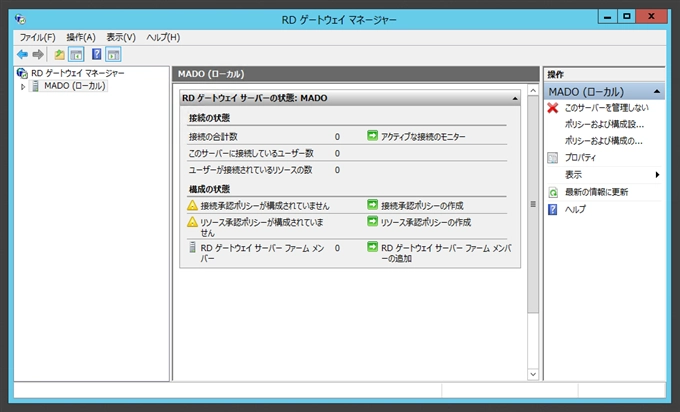Close the RD ゲートウェイ マネージャー window

(651, 16)
